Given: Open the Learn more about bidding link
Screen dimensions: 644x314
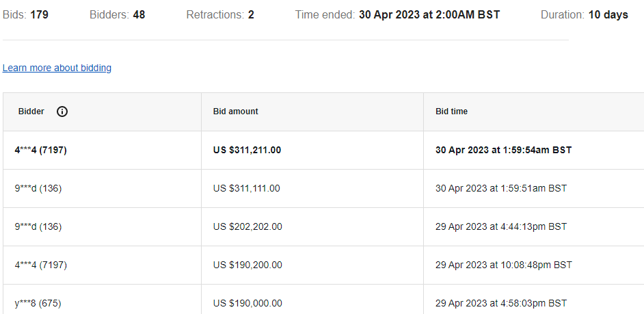Looking at the screenshot, I should point(57,68).
